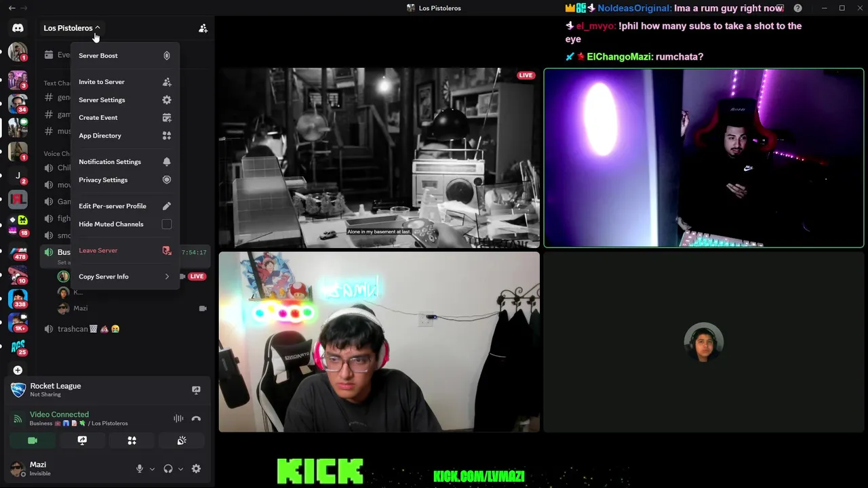Share Rocket League screen icon
The height and width of the screenshot is (488, 868).
click(196, 390)
